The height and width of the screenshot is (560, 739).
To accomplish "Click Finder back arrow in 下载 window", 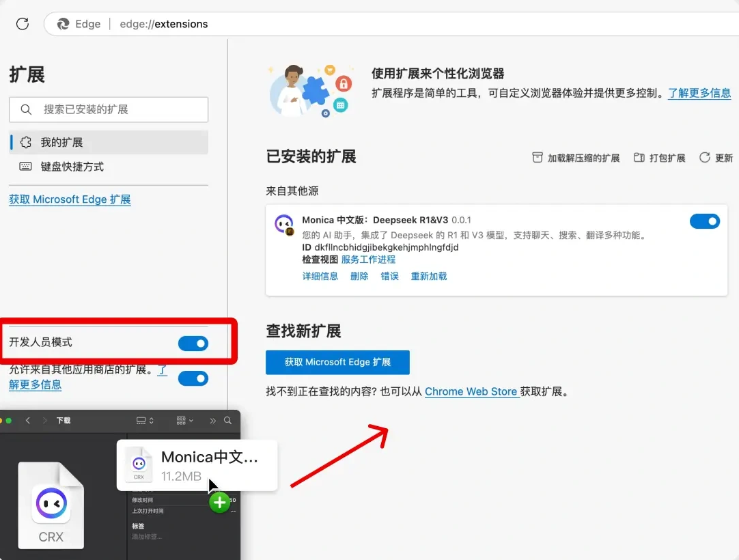I will click(x=28, y=421).
